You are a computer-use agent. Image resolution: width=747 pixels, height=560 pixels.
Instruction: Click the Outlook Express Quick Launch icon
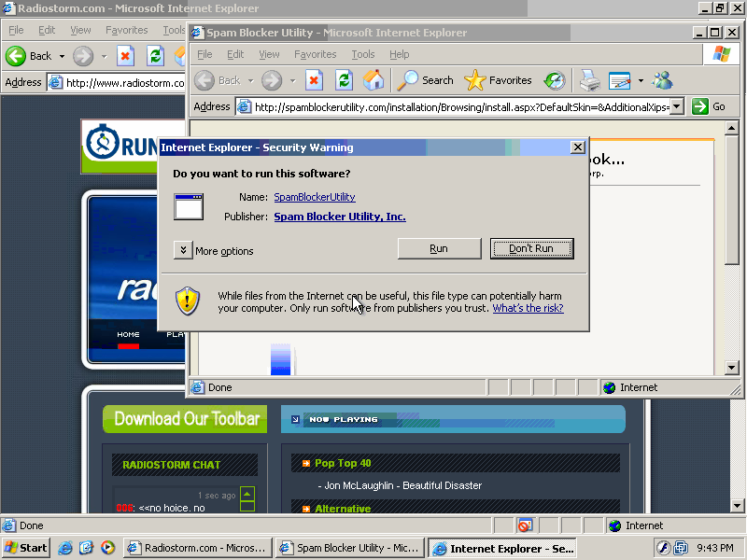(x=86, y=548)
